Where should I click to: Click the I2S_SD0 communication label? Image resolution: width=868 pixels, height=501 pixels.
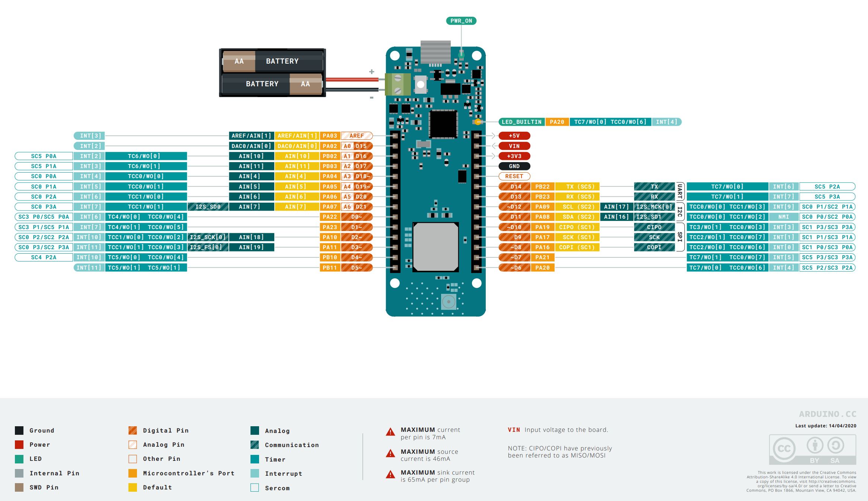(208, 207)
